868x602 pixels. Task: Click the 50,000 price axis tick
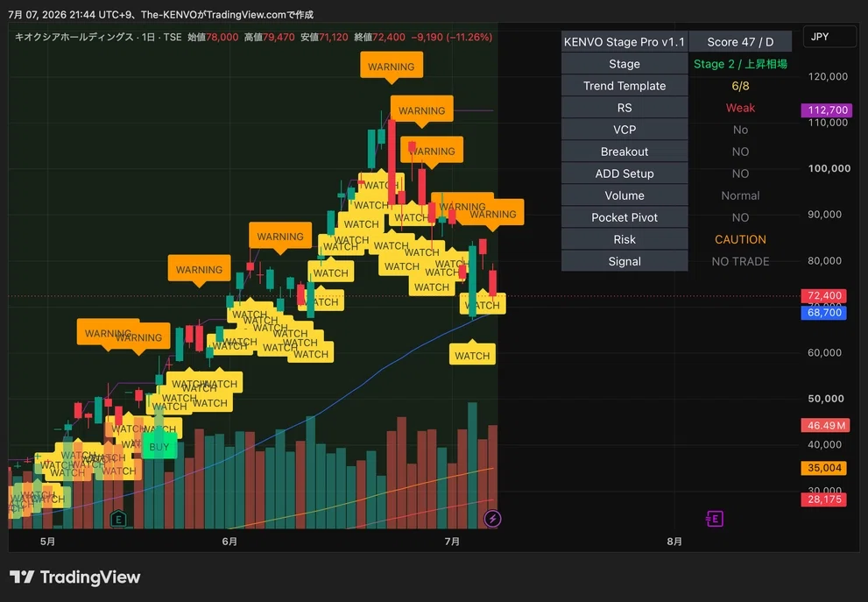click(825, 398)
